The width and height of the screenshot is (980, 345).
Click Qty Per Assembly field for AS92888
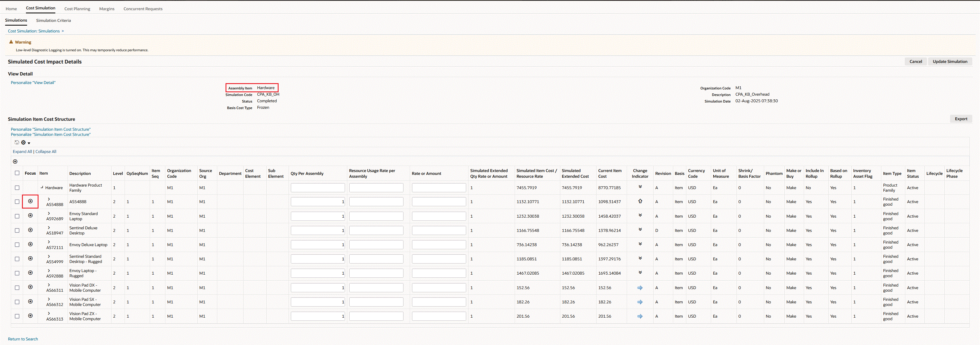pos(317,273)
